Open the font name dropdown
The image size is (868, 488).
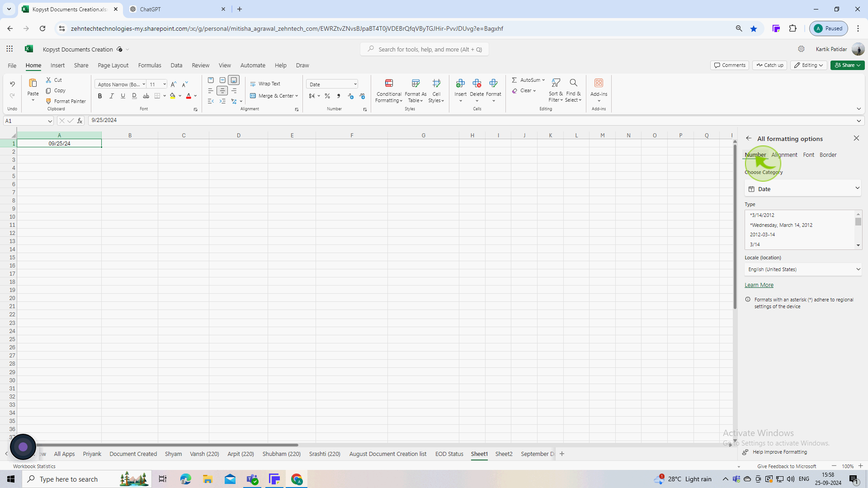144,84
